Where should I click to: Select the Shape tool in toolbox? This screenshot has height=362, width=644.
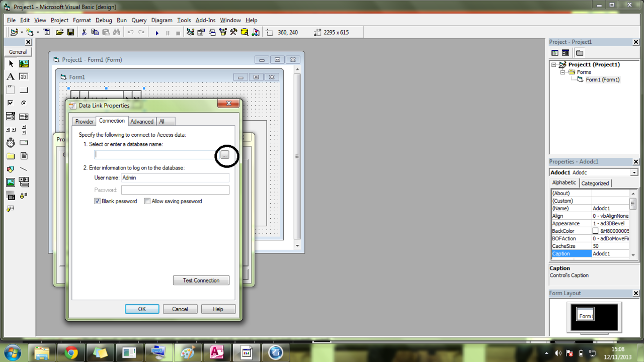[11, 169]
